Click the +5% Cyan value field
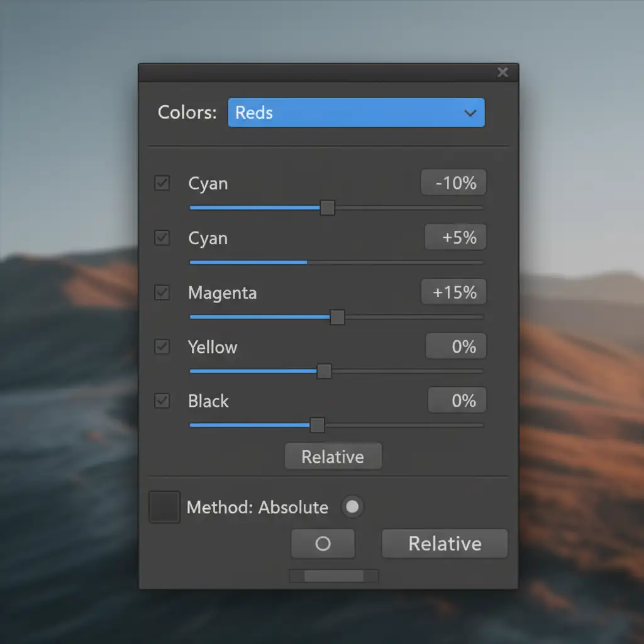The height and width of the screenshot is (644, 644). (455, 238)
